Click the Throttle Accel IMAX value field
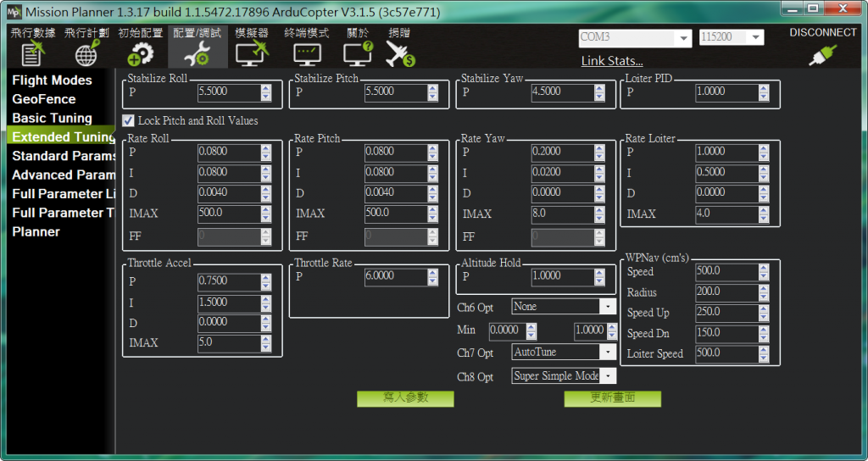The width and height of the screenshot is (868, 461). (229, 344)
